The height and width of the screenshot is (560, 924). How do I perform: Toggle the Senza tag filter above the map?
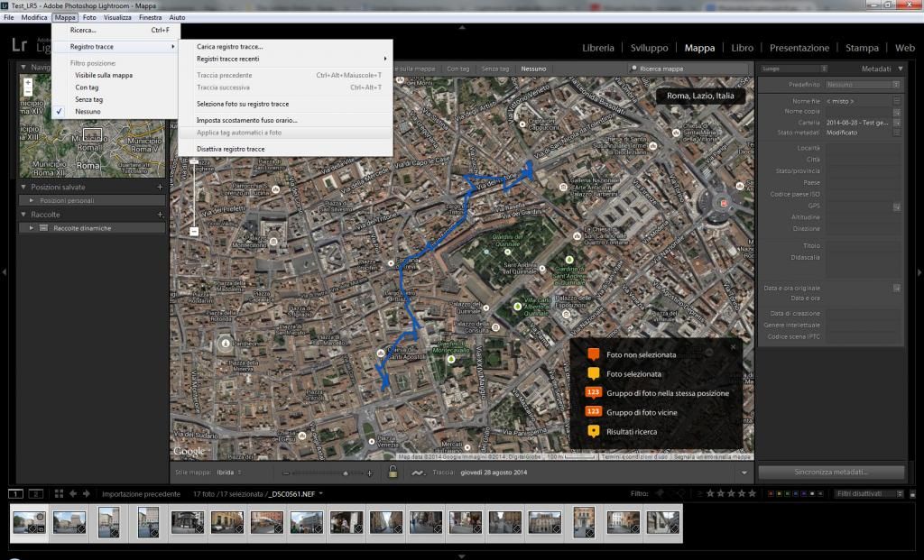click(x=495, y=69)
